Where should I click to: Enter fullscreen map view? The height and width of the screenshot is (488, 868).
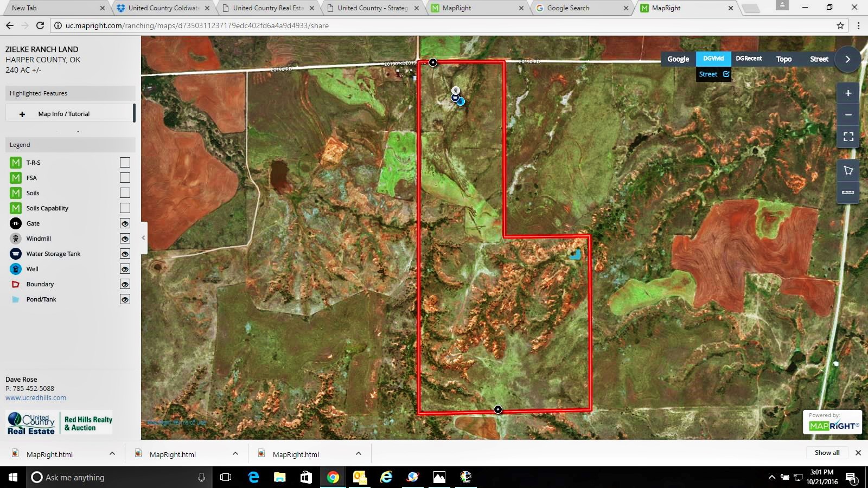(x=848, y=137)
